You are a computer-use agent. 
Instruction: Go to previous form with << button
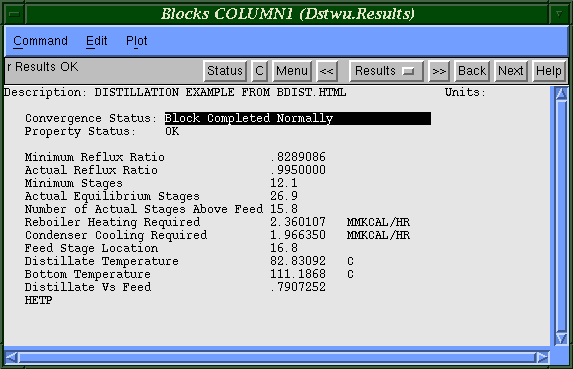coord(326,71)
